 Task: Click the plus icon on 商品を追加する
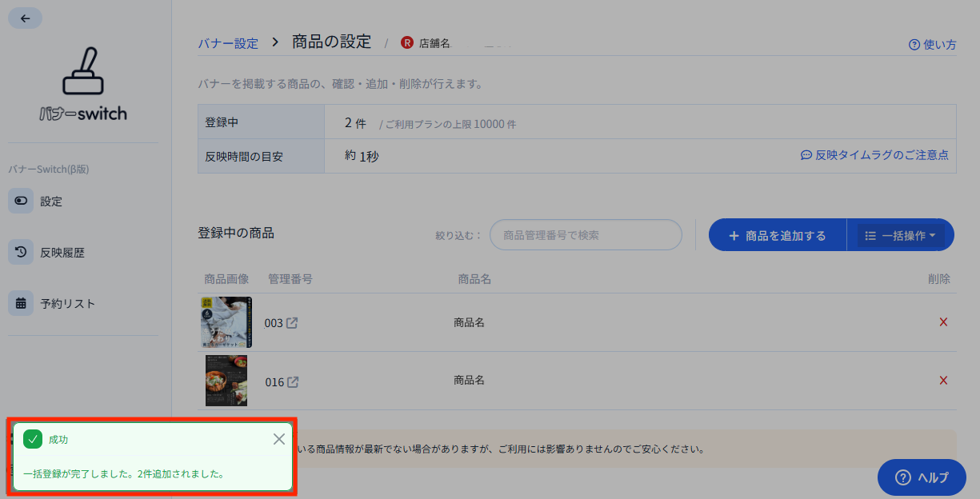tap(734, 236)
